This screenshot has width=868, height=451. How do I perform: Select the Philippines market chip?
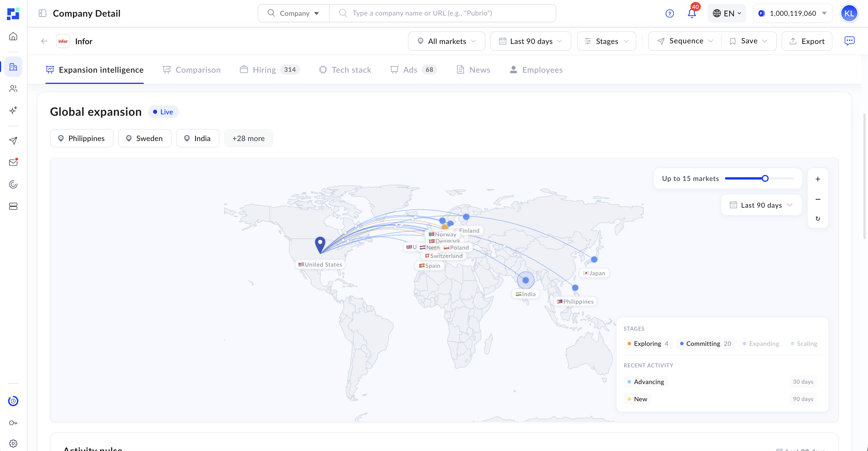coord(82,138)
